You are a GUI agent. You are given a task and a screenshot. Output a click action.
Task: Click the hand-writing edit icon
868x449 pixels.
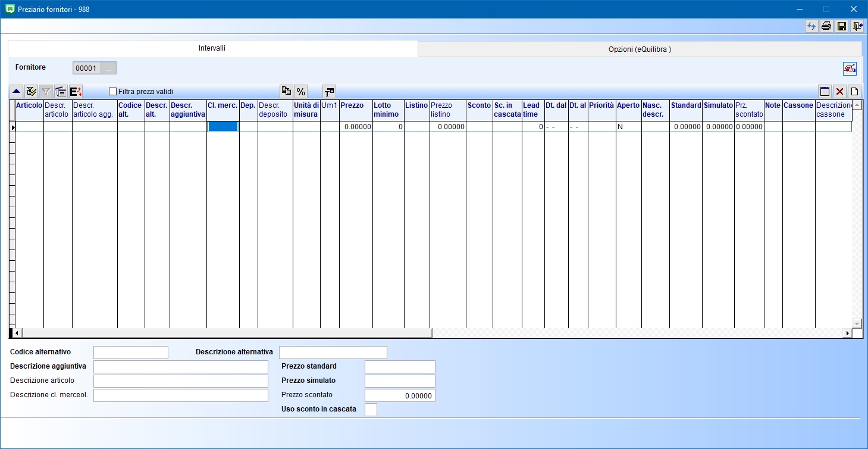(x=850, y=68)
